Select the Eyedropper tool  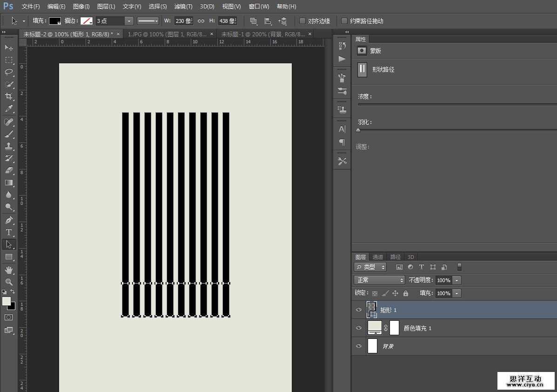pos(9,108)
